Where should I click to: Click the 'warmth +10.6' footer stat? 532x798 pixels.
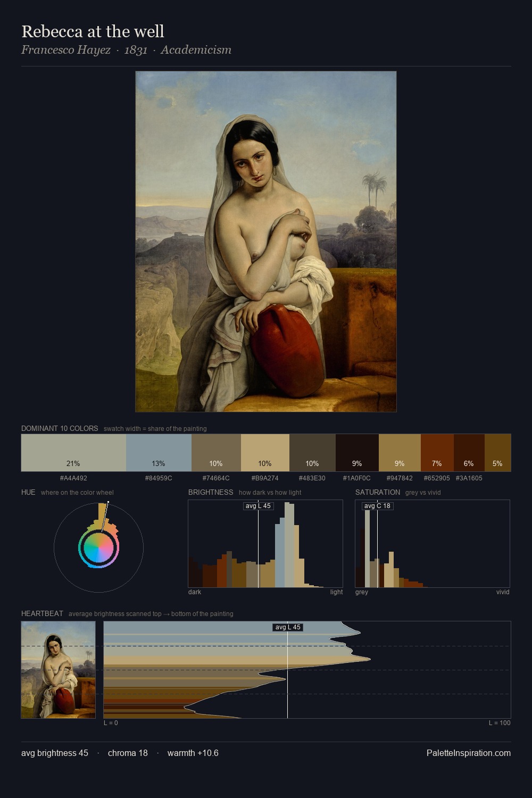click(x=193, y=753)
